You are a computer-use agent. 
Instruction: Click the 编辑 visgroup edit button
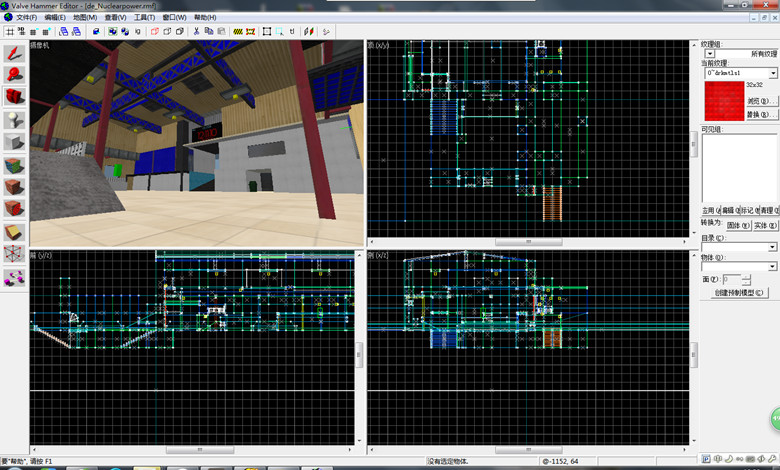(x=729, y=210)
